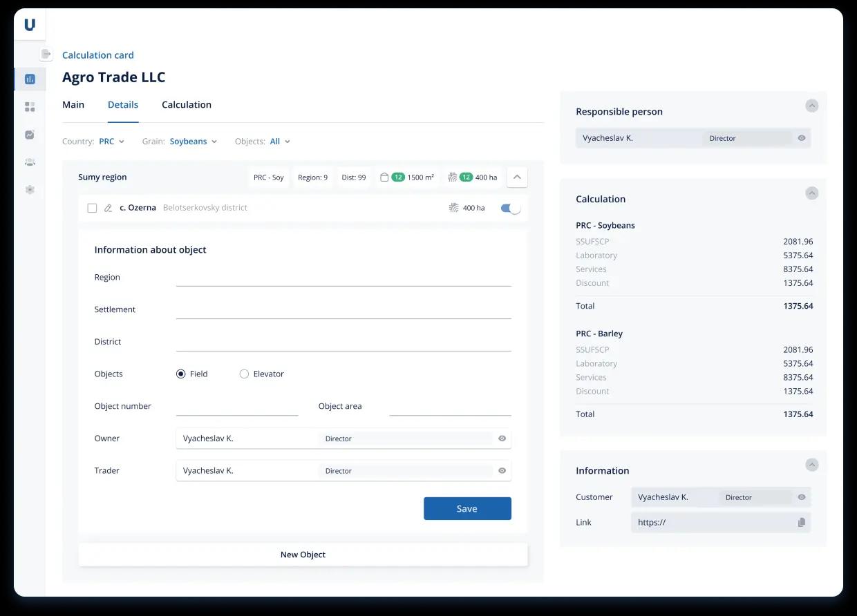The width and height of the screenshot is (857, 616).
Task: Toggle eye icon in Owner field
Action: tap(502, 439)
